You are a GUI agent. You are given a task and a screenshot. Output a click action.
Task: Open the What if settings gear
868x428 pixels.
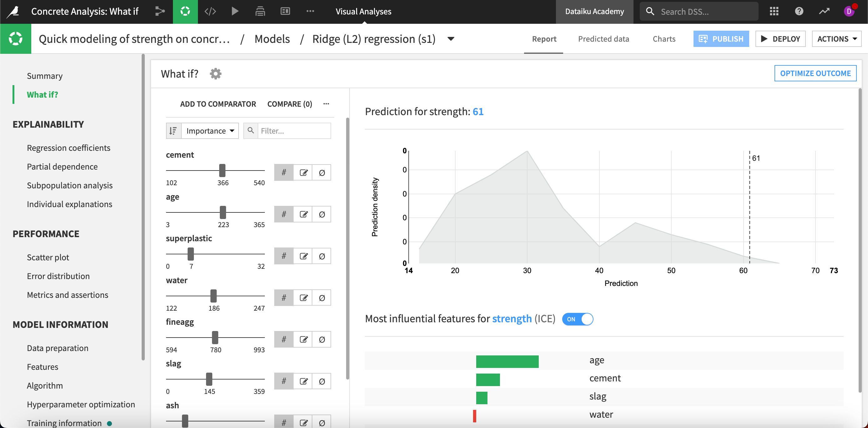click(215, 74)
